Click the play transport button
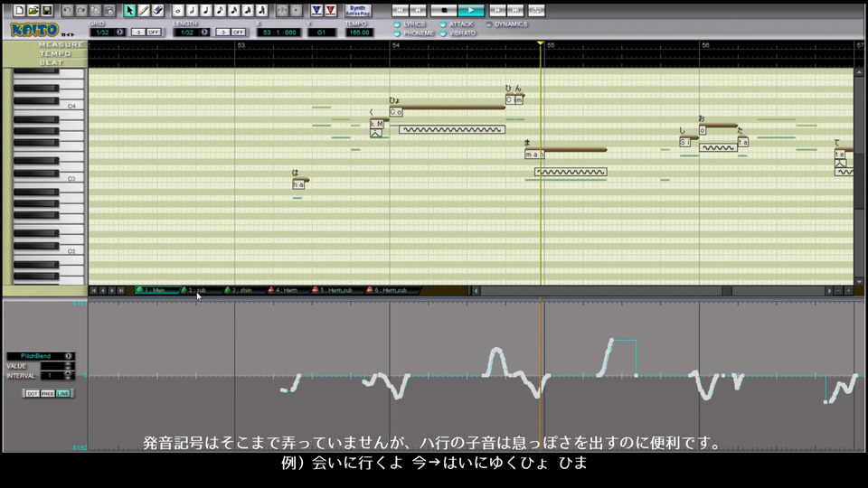The width and height of the screenshot is (868, 488). click(470, 11)
